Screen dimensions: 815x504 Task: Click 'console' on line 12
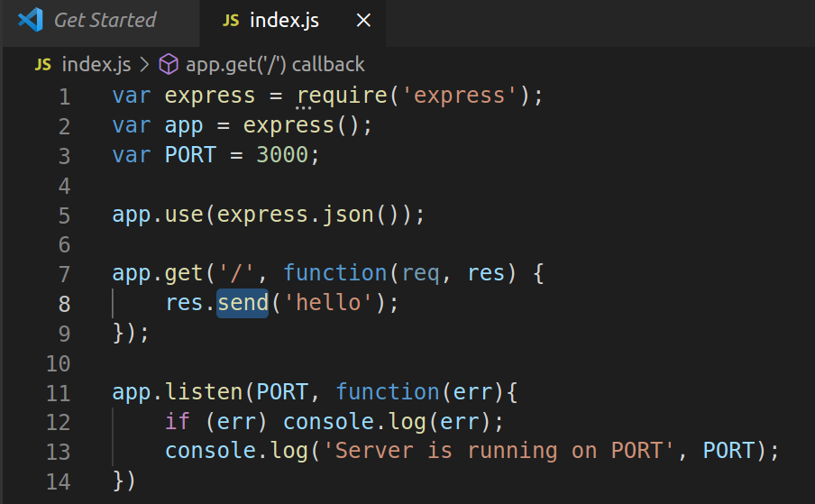tap(328, 422)
